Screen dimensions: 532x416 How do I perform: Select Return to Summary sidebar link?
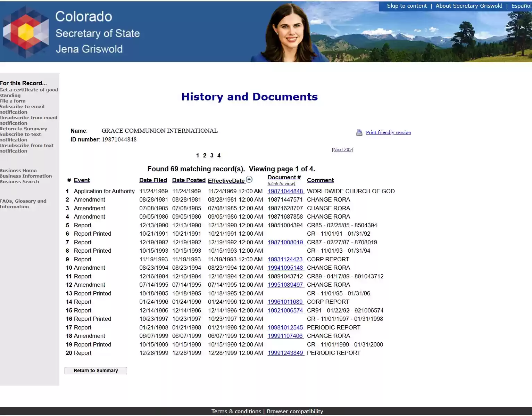pos(24,129)
